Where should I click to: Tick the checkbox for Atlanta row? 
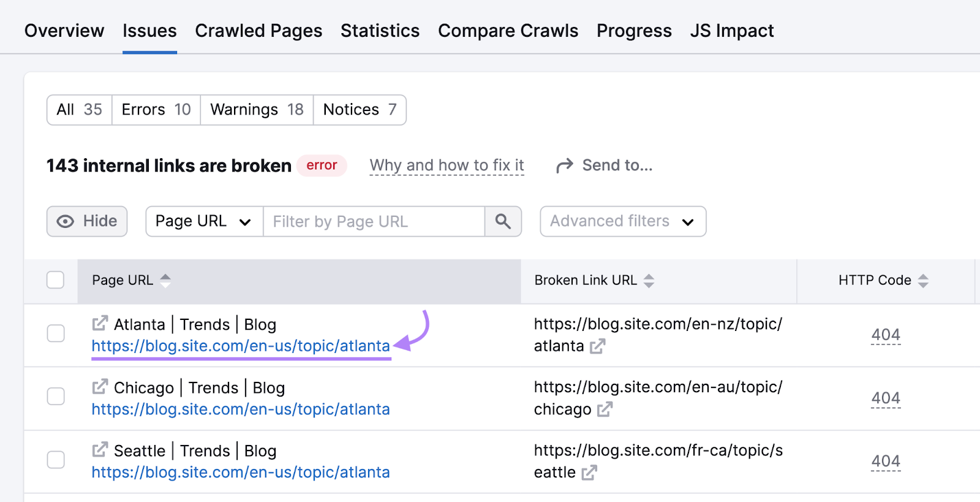click(x=56, y=333)
